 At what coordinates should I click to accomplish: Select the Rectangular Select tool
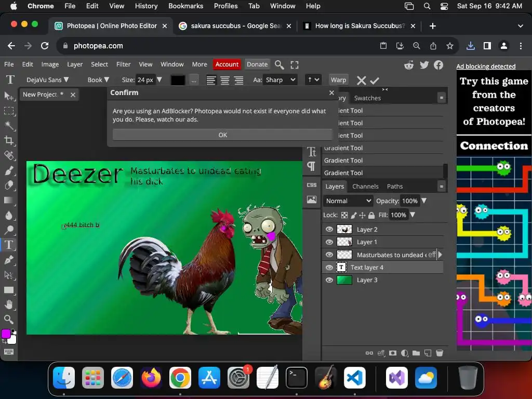tap(9, 111)
